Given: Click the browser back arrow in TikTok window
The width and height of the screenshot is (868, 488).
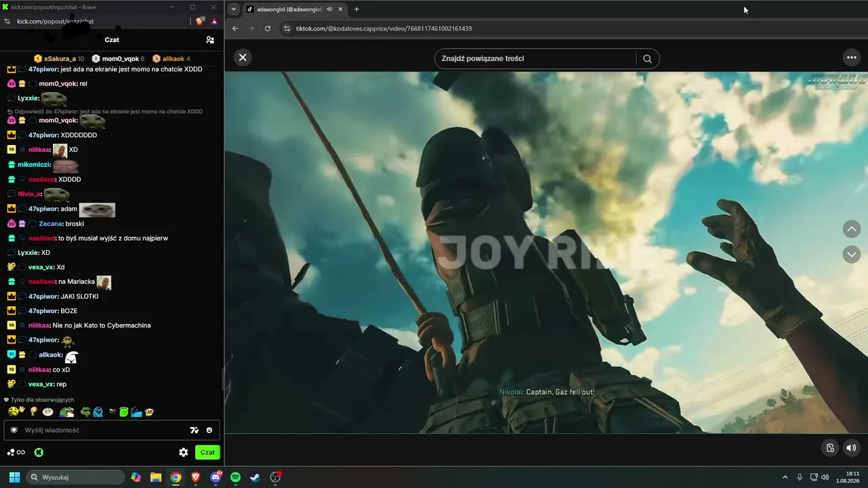Looking at the screenshot, I should point(235,28).
